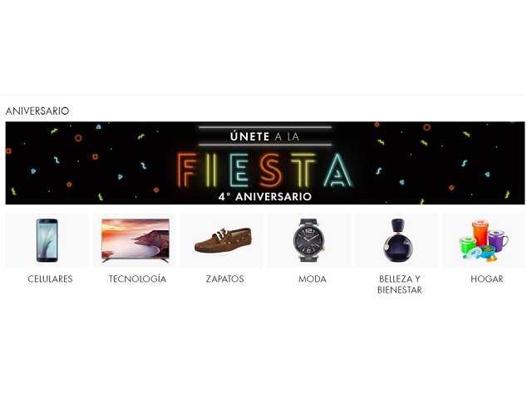Click the neon FIESTA banner text

click(x=265, y=170)
